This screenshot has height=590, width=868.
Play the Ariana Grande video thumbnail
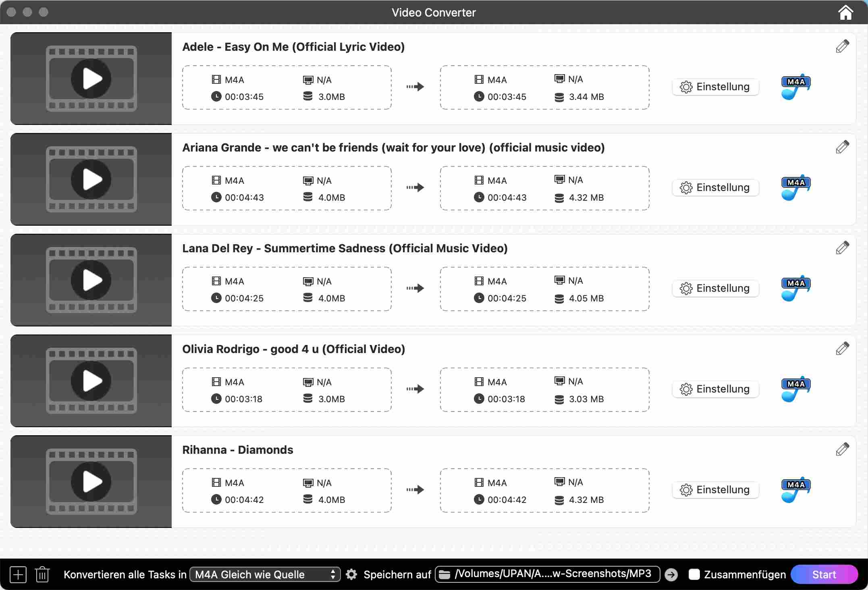tap(91, 179)
